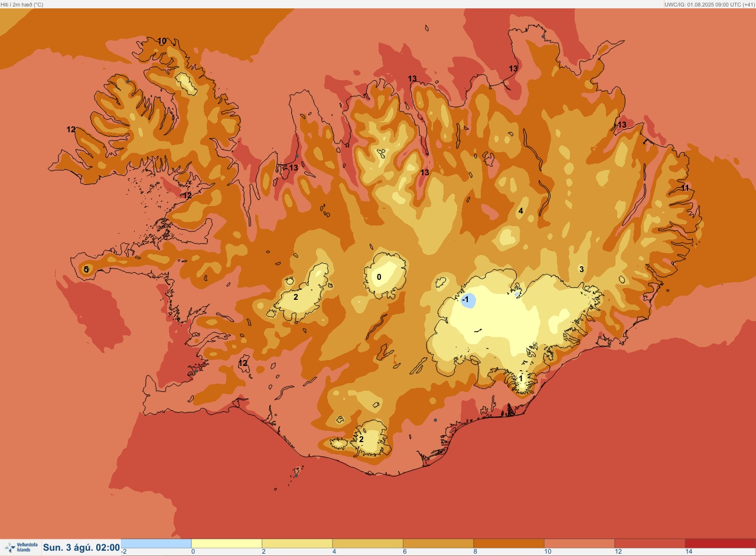This screenshot has width=756, height=556.
Task: Click the light blue -2 to 0 legend swatch
Action: (x=157, y=543)
